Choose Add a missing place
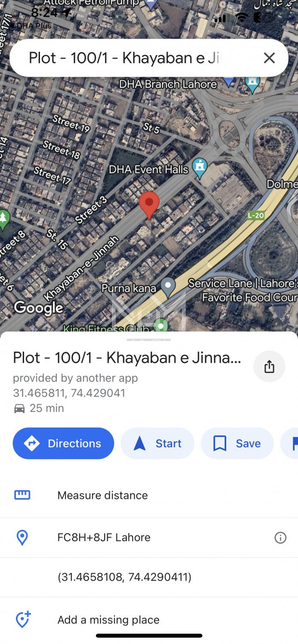 (x=149, y=620)
